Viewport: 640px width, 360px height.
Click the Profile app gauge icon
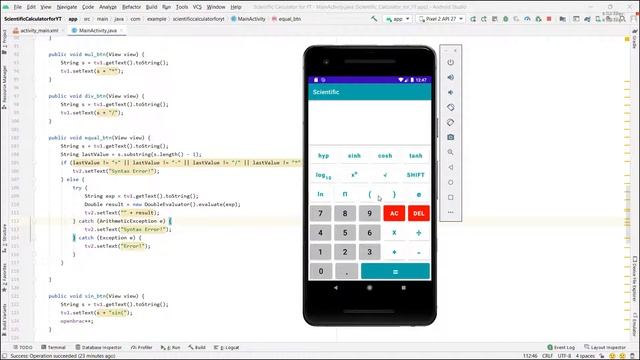coord(527,19)
